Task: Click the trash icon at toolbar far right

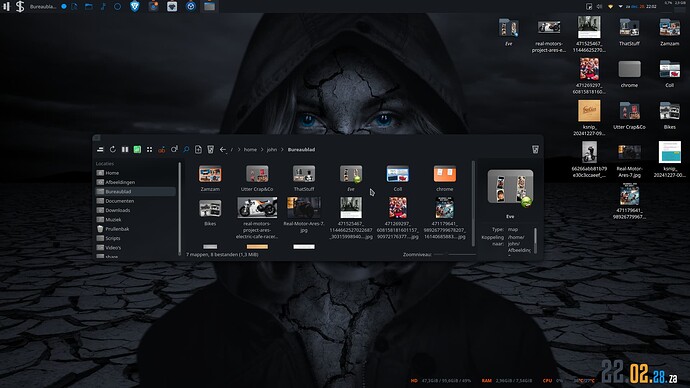Action: tap(535, 150)
